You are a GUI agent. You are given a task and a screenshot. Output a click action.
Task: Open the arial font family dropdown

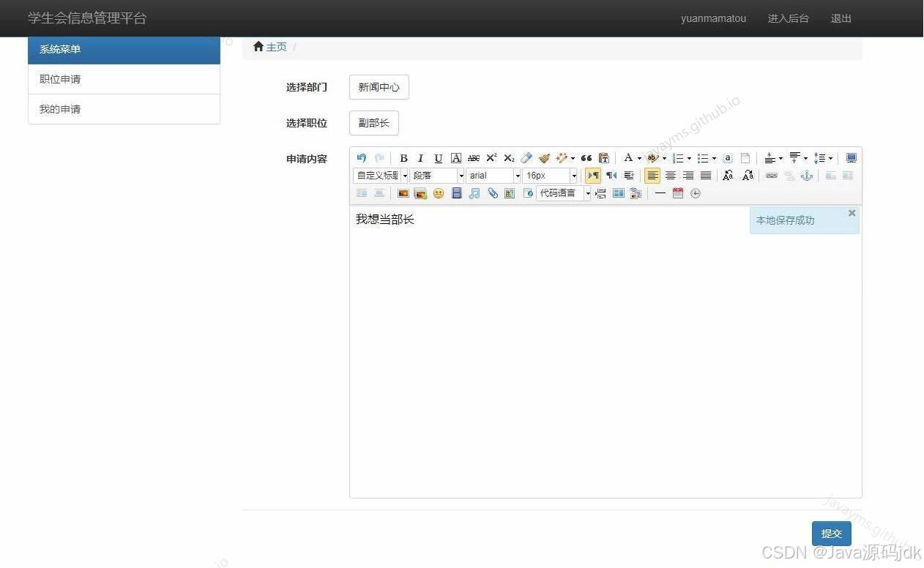click(x=493, y=176)
